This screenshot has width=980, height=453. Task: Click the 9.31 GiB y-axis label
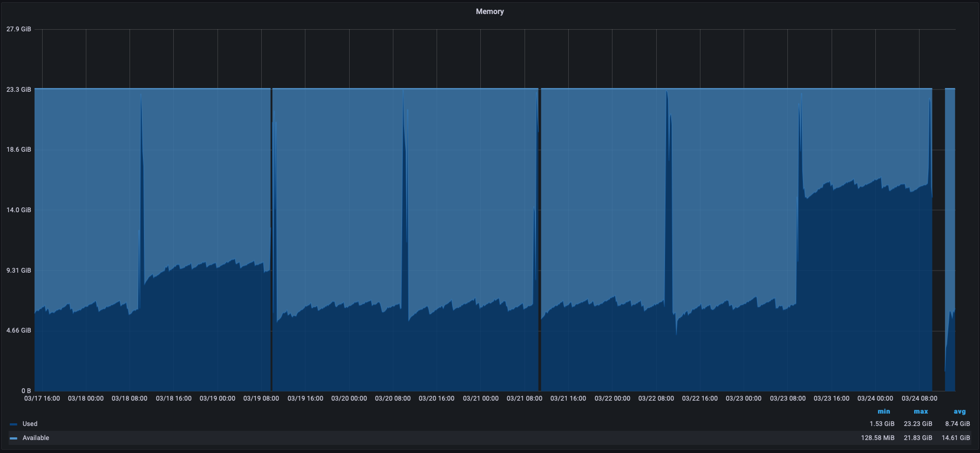[19, 271]
